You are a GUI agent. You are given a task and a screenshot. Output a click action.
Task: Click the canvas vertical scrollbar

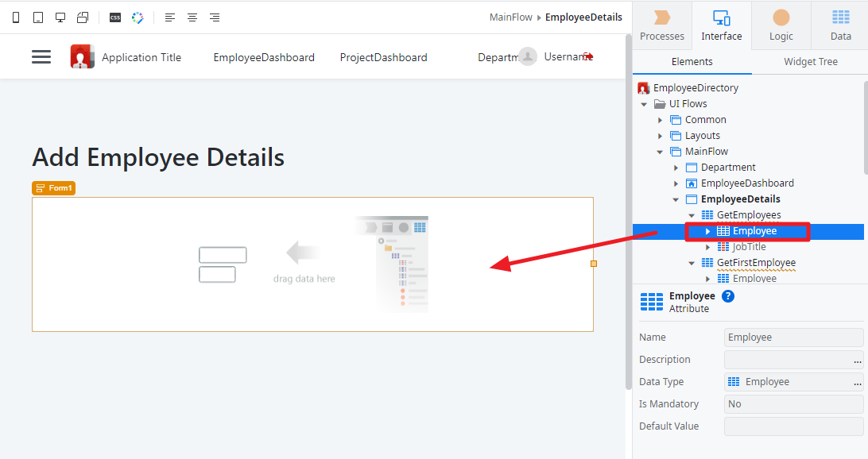(x=628, y=212)
